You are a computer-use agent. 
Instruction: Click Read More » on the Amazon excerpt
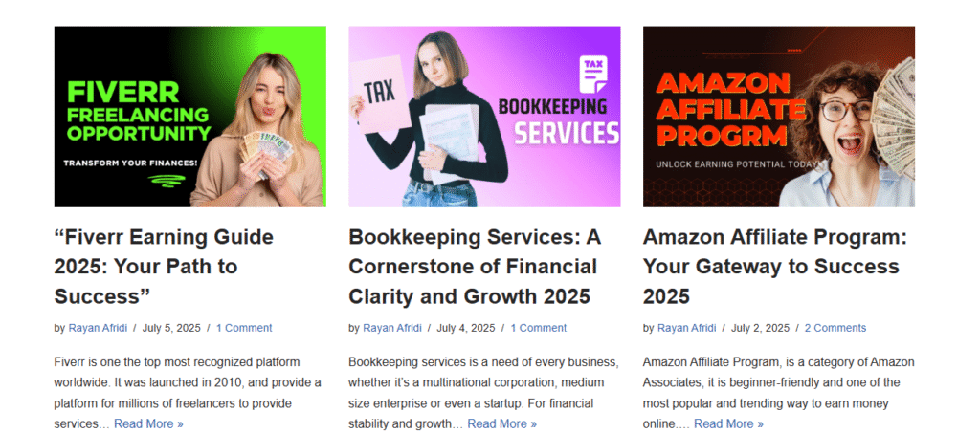click(728, 424)
